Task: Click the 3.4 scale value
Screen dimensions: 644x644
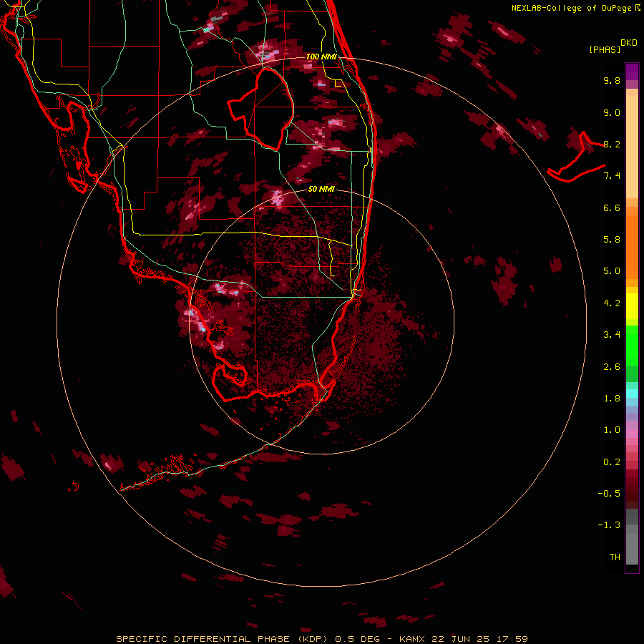Action: [x=612, y=335]
